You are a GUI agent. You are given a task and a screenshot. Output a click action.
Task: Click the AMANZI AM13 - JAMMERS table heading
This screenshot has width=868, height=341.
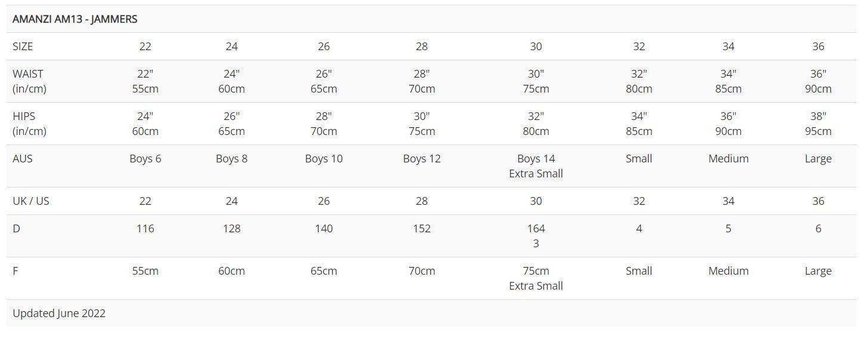pyautogui.click(x=75, y=19)
